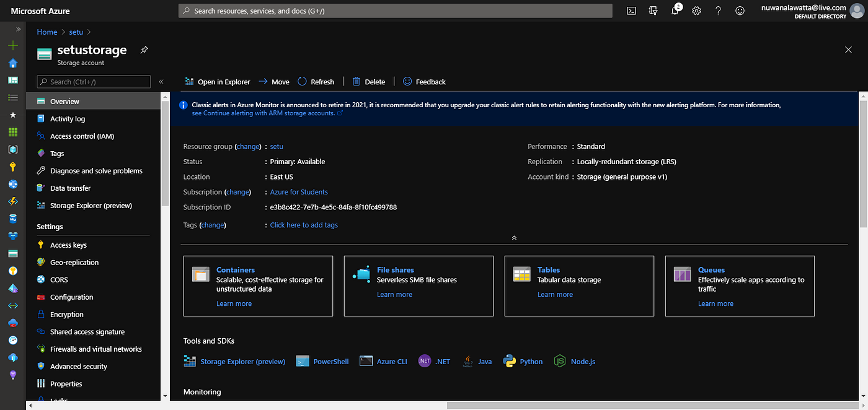The height and width of the screenshot is (410, 868).
Task: Open the Help question mark
Action: click(718, 11)
